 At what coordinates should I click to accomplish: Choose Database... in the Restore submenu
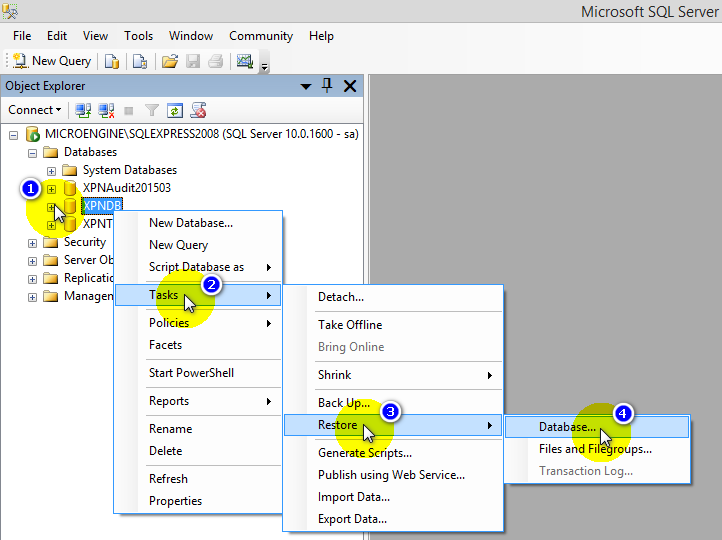[x=566, y=427]
